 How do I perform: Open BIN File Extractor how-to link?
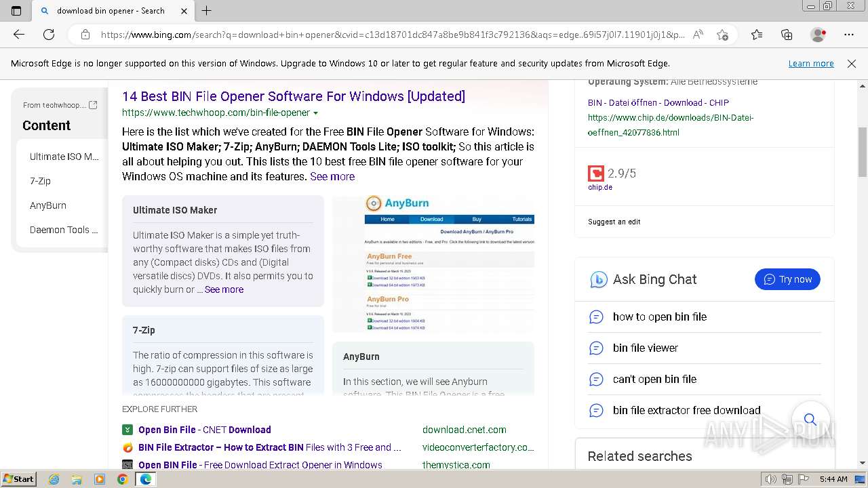(270, 447)
